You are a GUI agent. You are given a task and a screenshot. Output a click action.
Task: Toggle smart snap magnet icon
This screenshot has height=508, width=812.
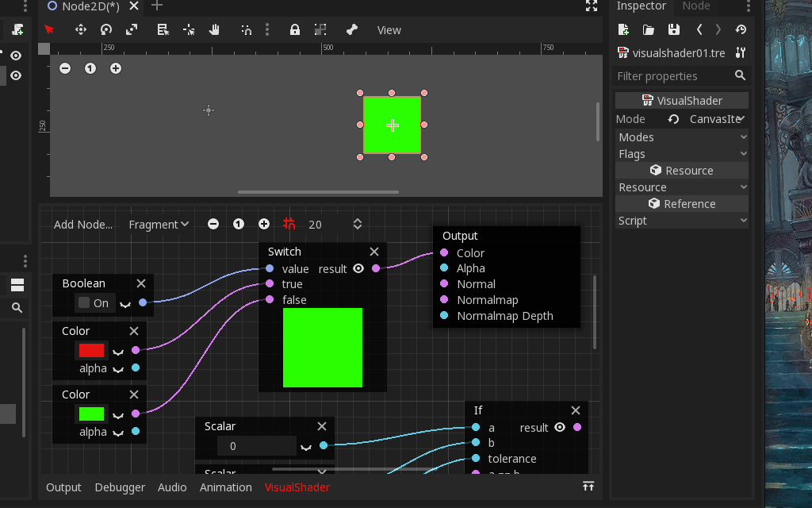tap(247, 29)
